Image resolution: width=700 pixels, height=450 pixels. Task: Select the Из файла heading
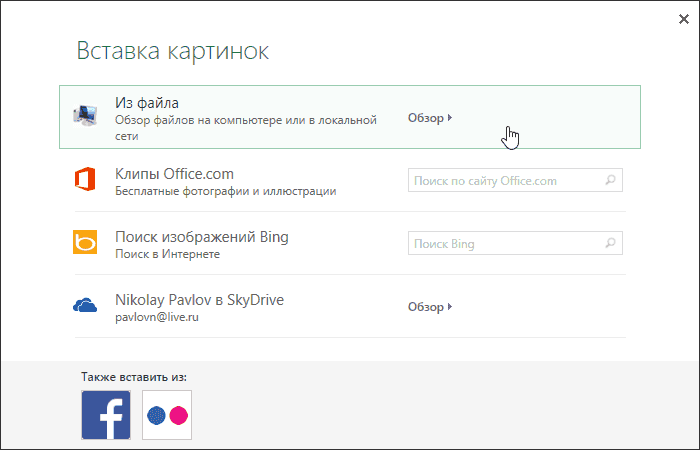tap(147, 103)
